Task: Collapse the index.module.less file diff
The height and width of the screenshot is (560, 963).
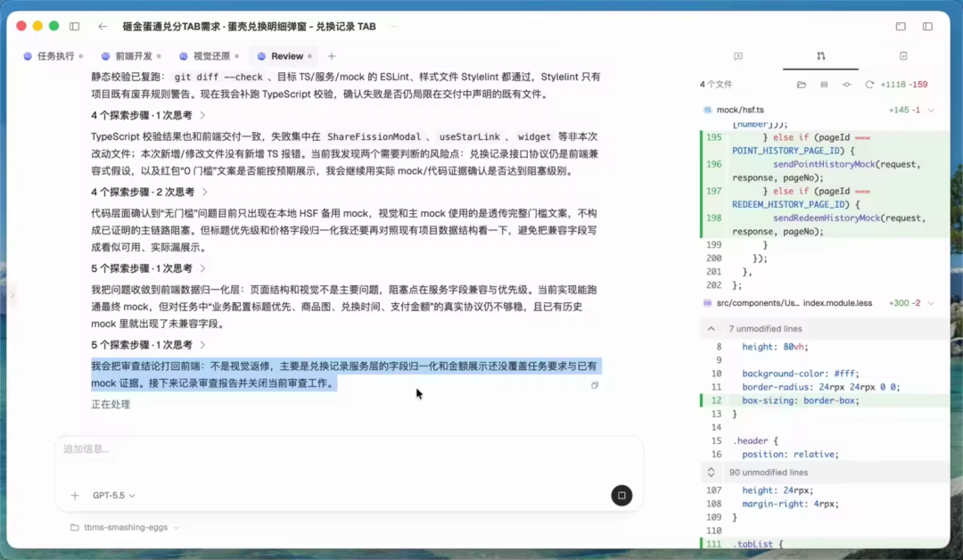Action: [x=931, y=303]
